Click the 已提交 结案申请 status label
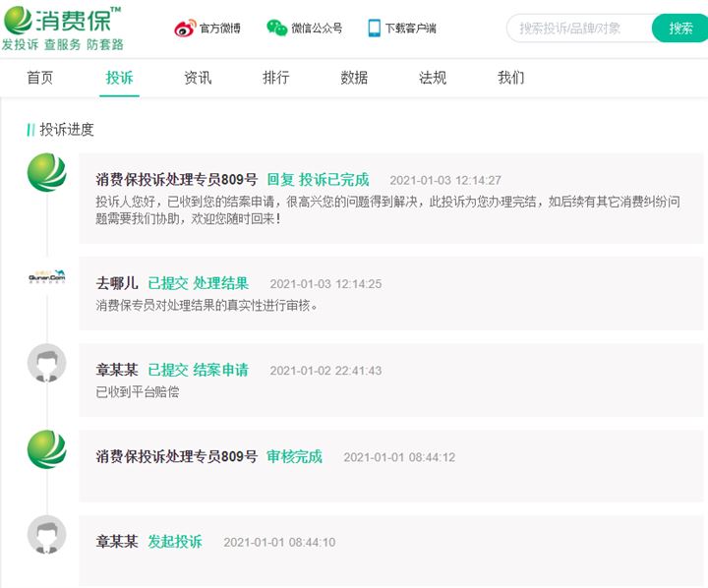 (x=199, y=370)
